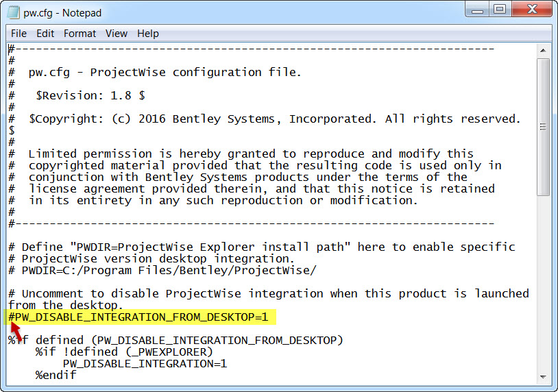Image resolution: width=558 pixels, height=392 pixels.
Task: Open the View menu
Action: [x=116, y=33]
